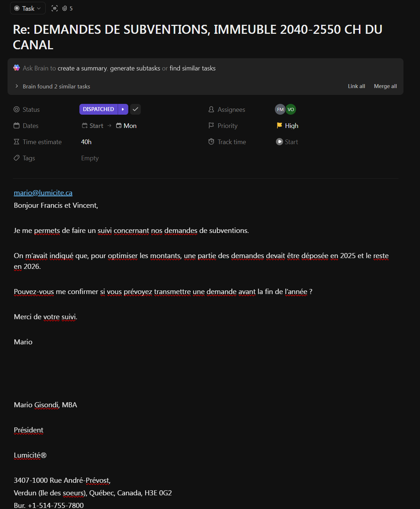Select 'generate subtasks' Brain option
The width and height of the screenshot is (420, 509).
135,68
